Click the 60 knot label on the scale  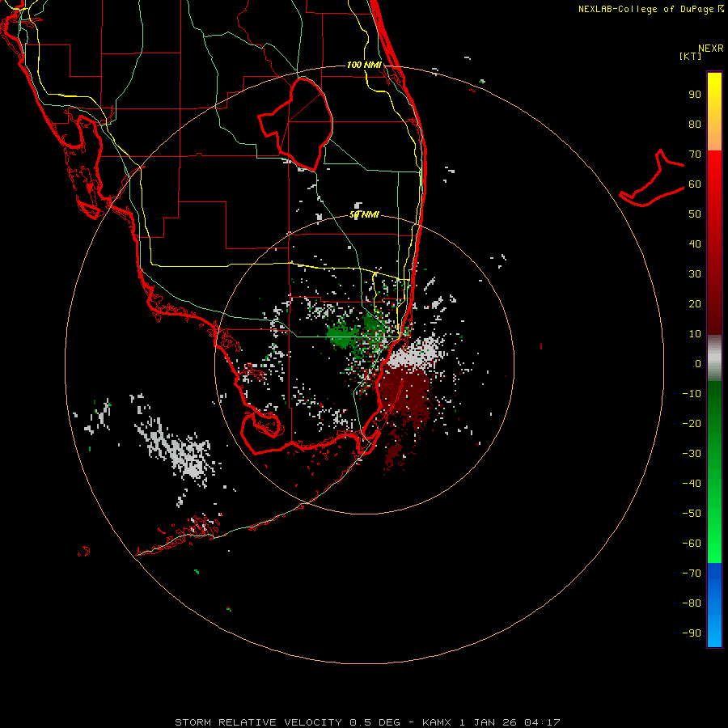click(x=695, y=184)
